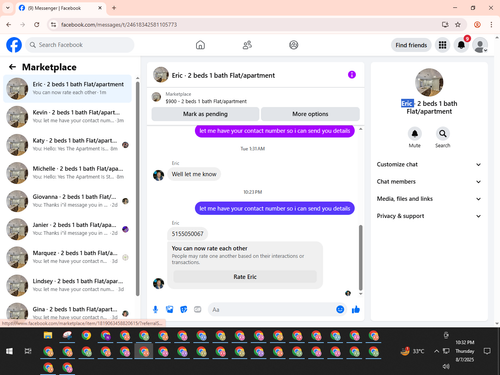Click the back arrow beside Marketplace
This screenshot has height=375, width=500.
12,67
